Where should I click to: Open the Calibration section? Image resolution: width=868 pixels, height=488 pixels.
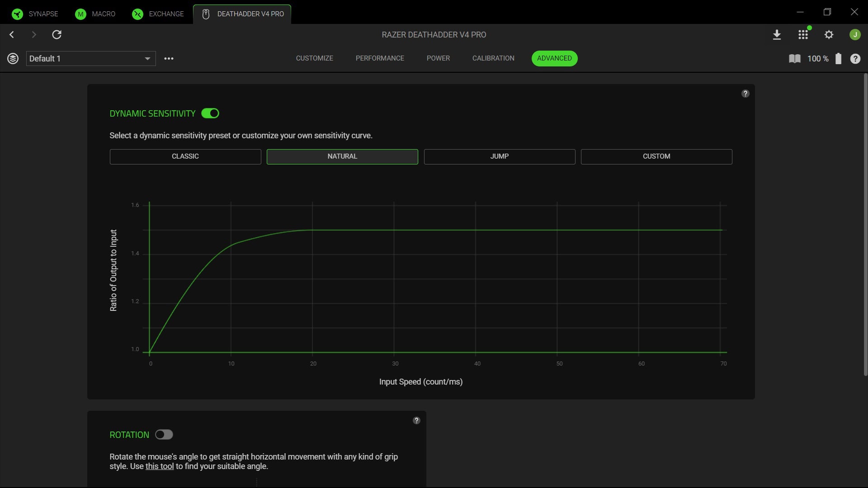(x=493, y=58)
